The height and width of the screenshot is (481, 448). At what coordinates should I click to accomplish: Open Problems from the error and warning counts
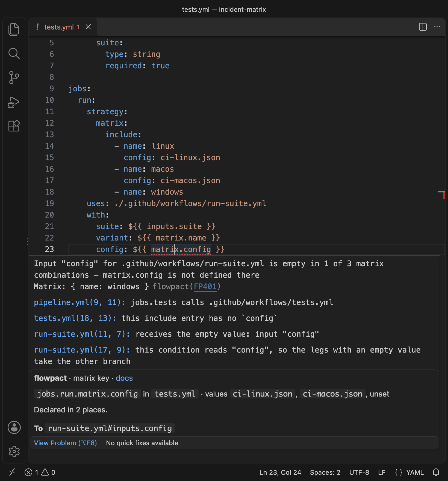click(x=40, y=472)
